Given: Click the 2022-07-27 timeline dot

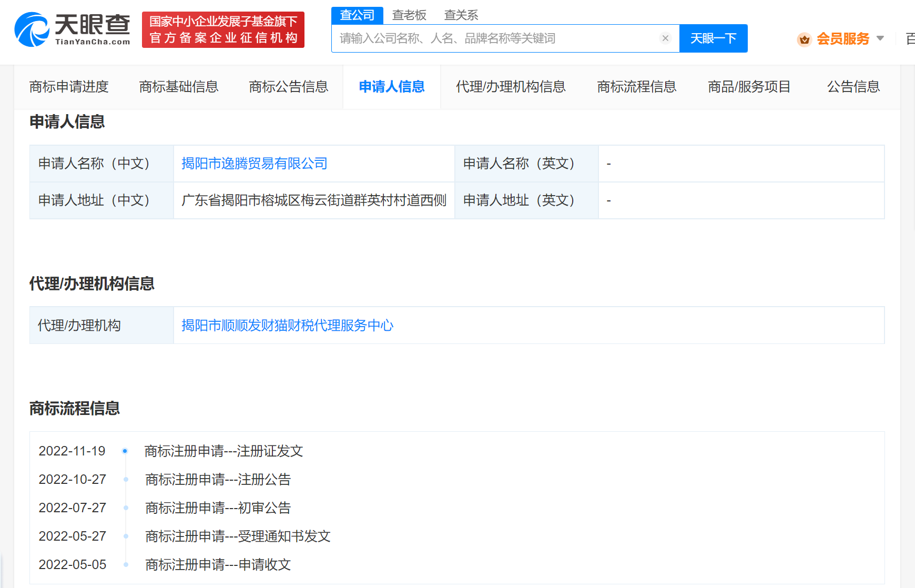Looking at the screenshot, I should point(126,508).
